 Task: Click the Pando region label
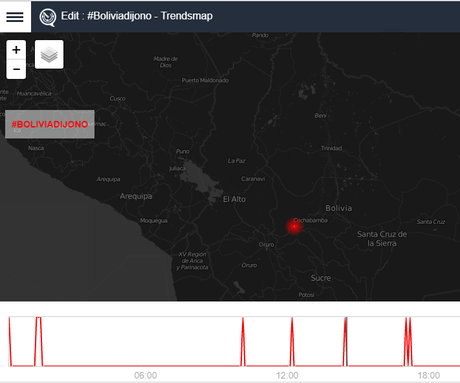point(260,35)
